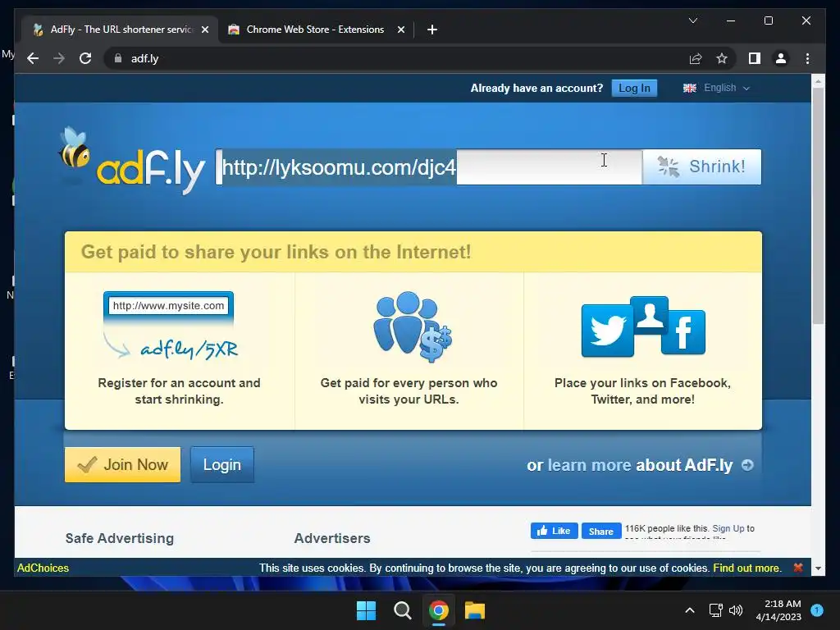This screenshot has width=840, height=630.
Task: Click the Facebook Share button
Action: click(x=601, y=531)
